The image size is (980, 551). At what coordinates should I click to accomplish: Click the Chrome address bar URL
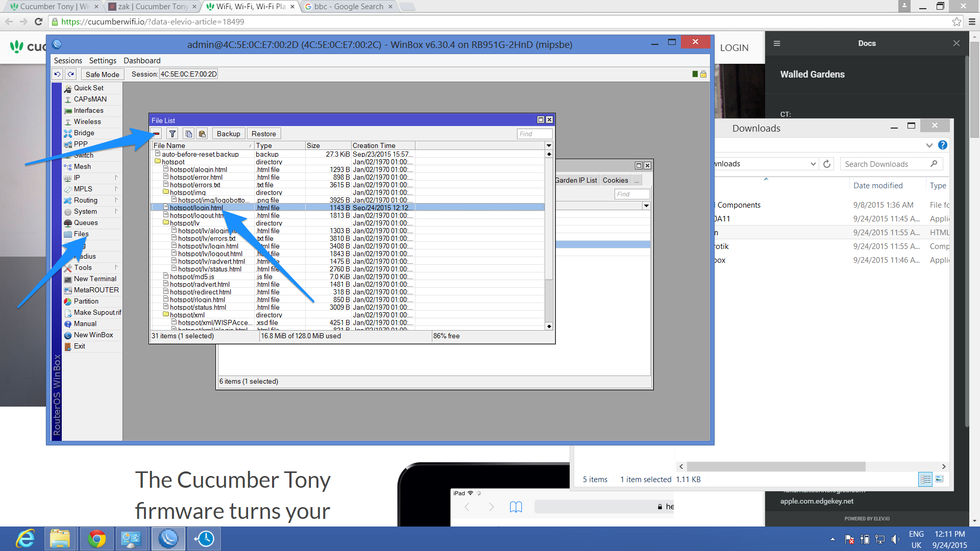click(153, 21)
